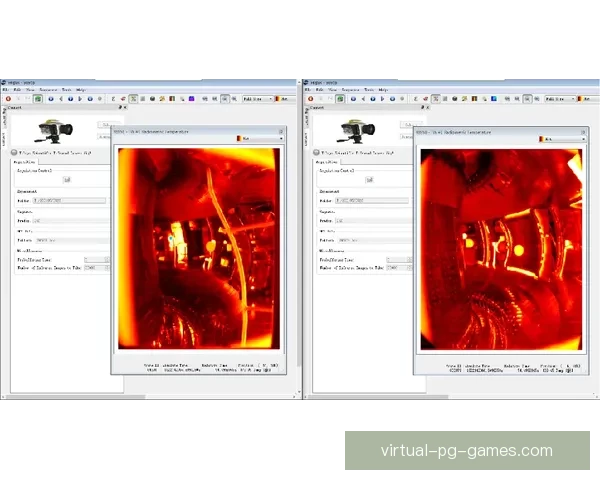Open the Sequence menu in the left window
This screenshot has width=600, height=480.
(50, 89)
